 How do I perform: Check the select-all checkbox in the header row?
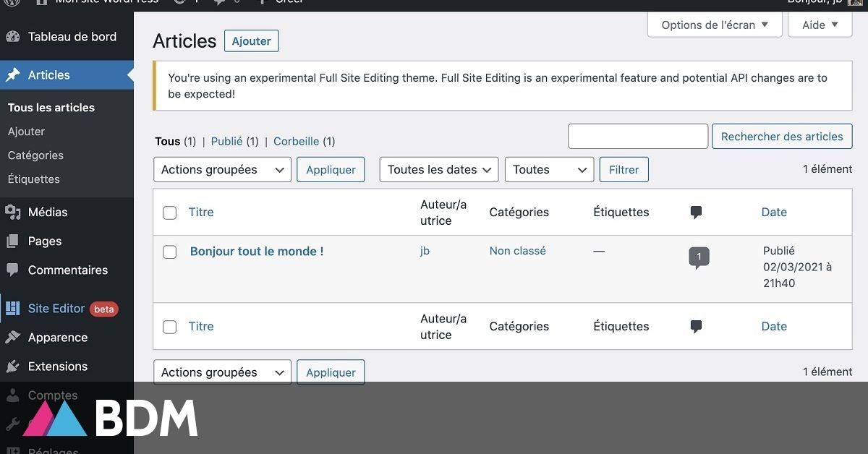point(169,212)
